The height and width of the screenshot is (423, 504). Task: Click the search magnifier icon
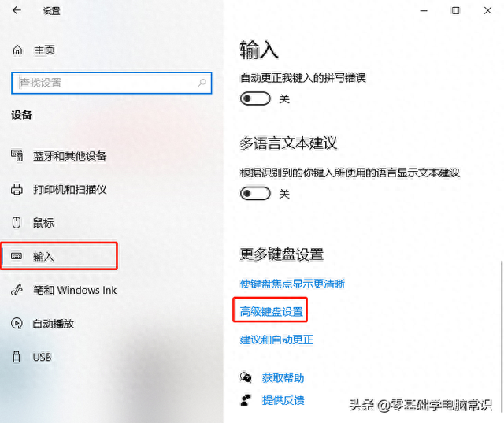pyautogui.click(x=202, y=83)
